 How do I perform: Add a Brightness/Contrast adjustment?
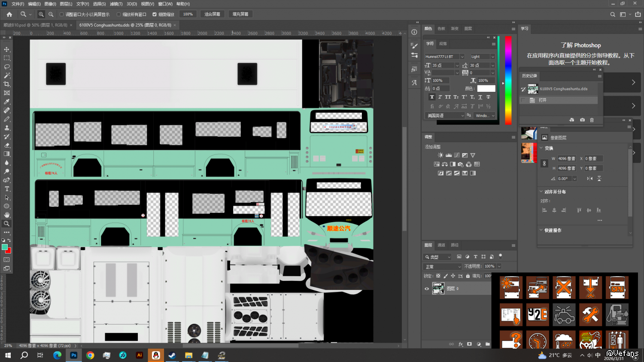click(440, 155)
